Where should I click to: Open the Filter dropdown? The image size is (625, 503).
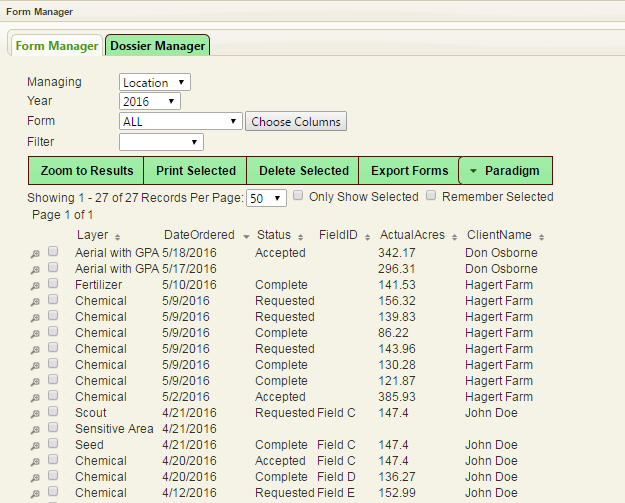pos(161,142)
